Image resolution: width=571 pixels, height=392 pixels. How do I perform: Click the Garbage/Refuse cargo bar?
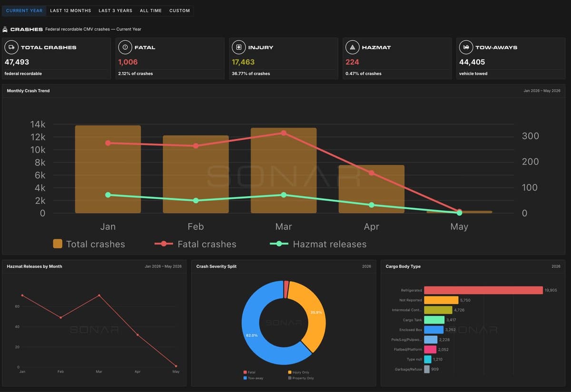click(x=427, y=369)
